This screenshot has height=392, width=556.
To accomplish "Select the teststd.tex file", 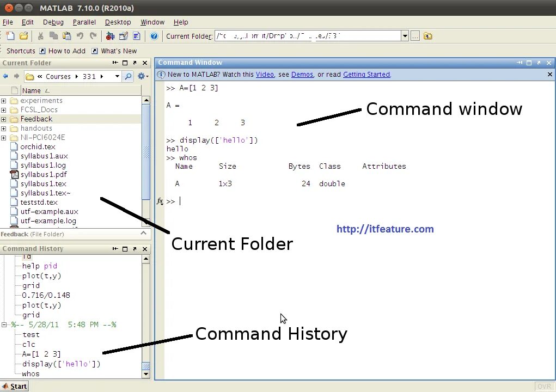I will point(39,203).
